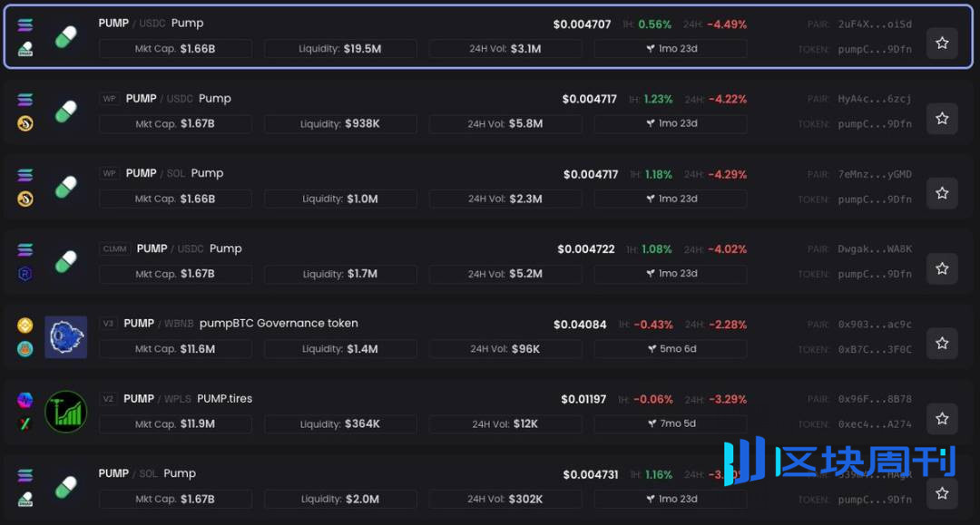Click BNB chain icon in pumpBTC row

25,326
